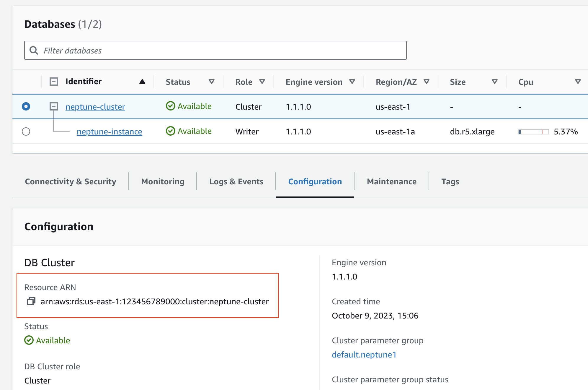Screen dimensions: 588x390
Task: Open the Region/AZ column dropdown arrow
Action: point(426,82)
